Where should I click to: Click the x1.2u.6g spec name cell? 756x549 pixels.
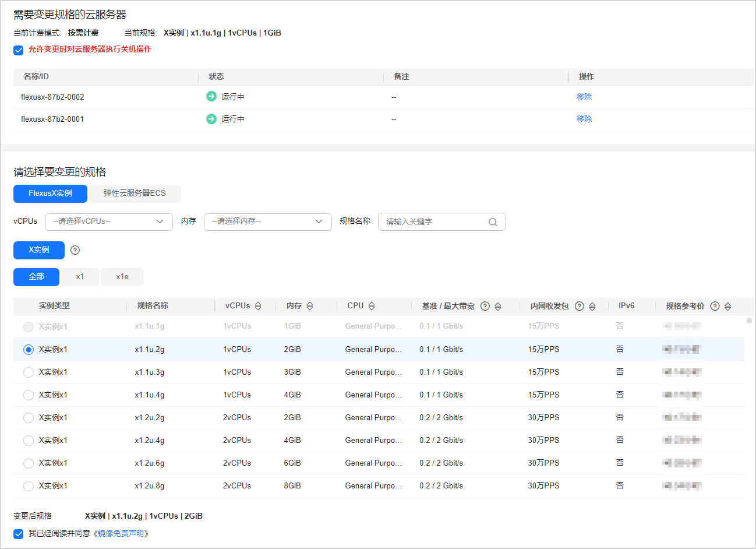click(150, 463)
